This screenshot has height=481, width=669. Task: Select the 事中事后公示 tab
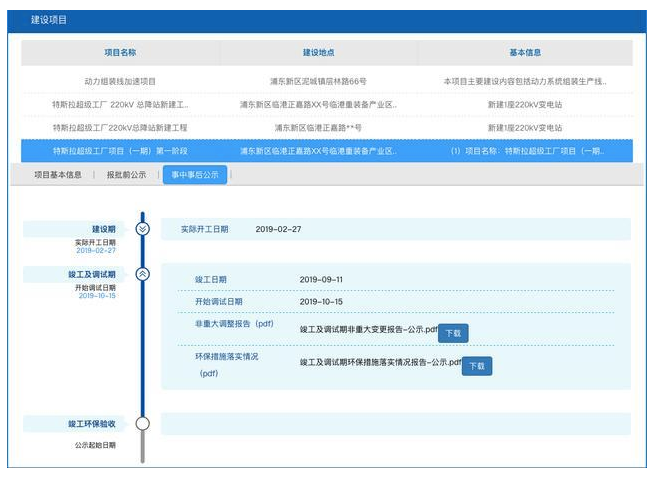click(195, 175)
